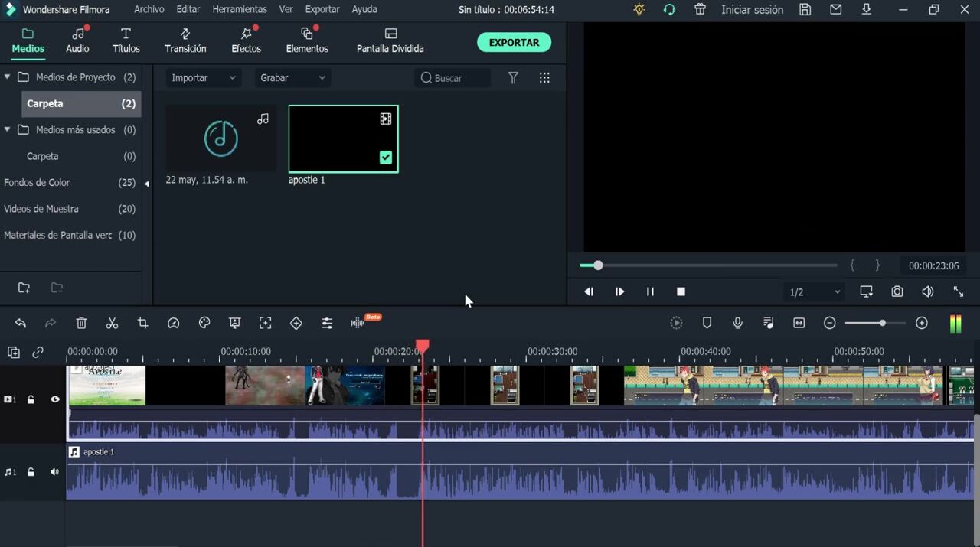Take a snapshot with camera icon
This screenshot has height=547, width=980.
[x=897, y=291]
